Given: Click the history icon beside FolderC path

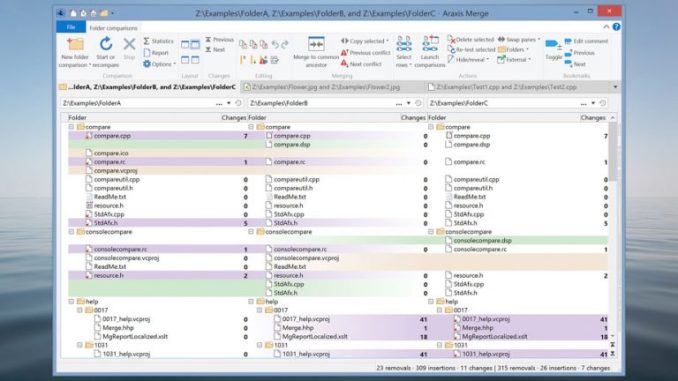Looking at the screenshot, I should click(603, 103).
